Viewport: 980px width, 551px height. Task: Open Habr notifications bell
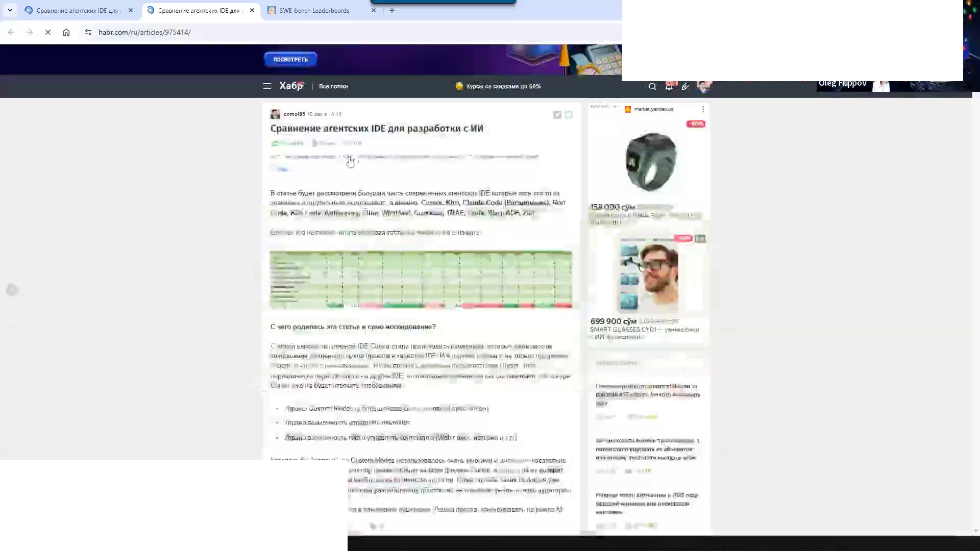point(669,86)
